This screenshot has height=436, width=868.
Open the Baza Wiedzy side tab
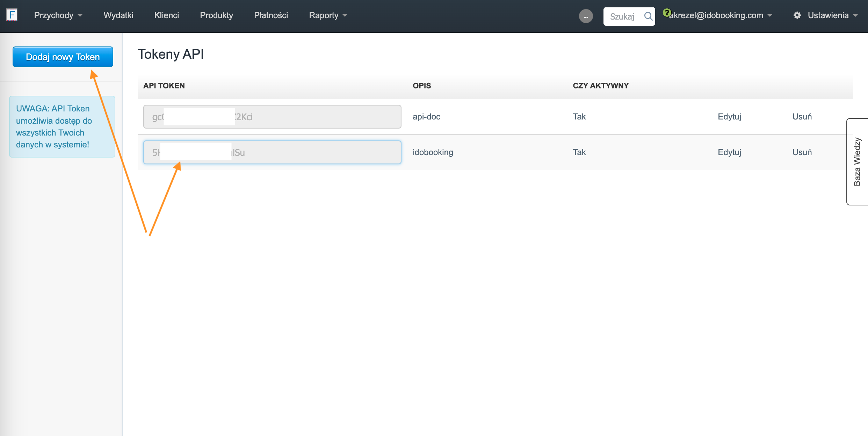click(x=857, y=162)
